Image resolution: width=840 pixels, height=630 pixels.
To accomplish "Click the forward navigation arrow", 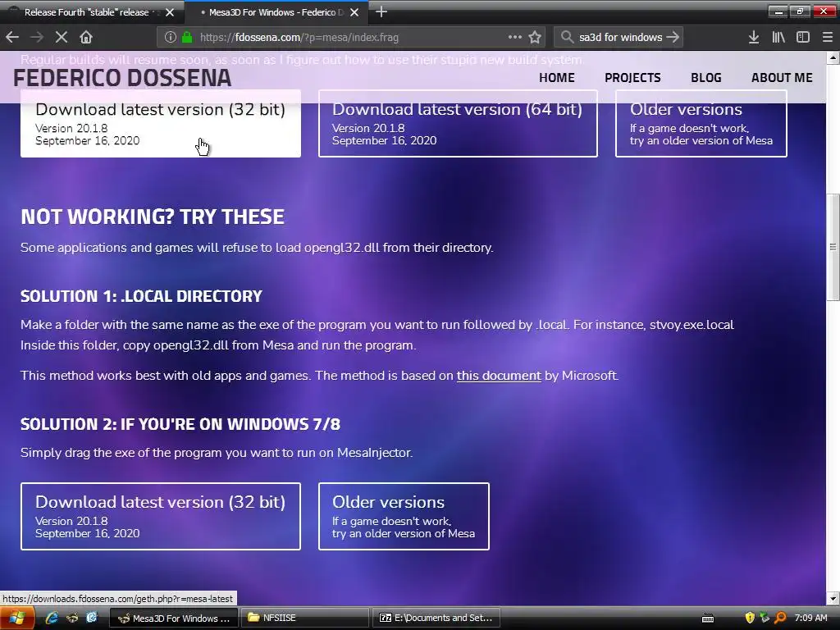I will (36, 37).
